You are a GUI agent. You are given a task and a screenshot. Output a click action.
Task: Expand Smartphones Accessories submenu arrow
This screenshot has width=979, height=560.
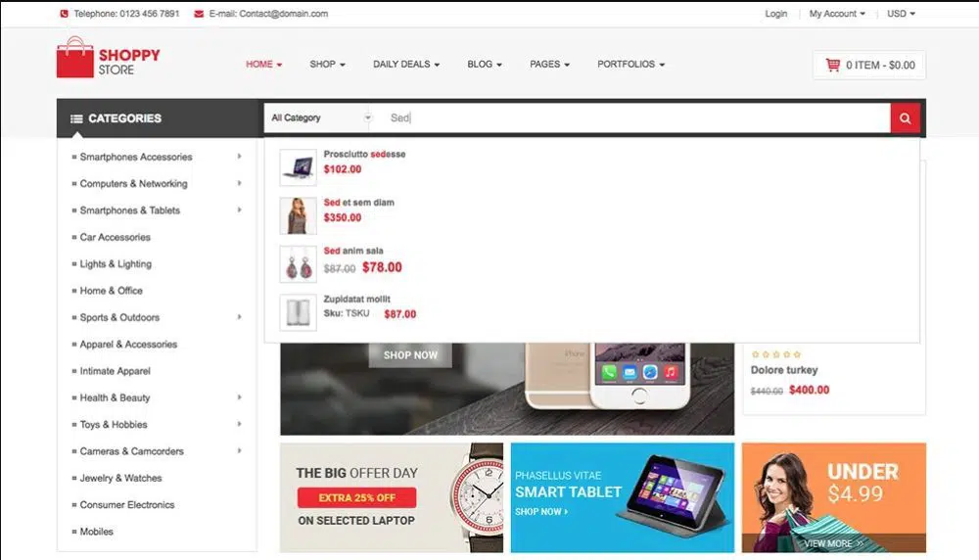[240, 157]
